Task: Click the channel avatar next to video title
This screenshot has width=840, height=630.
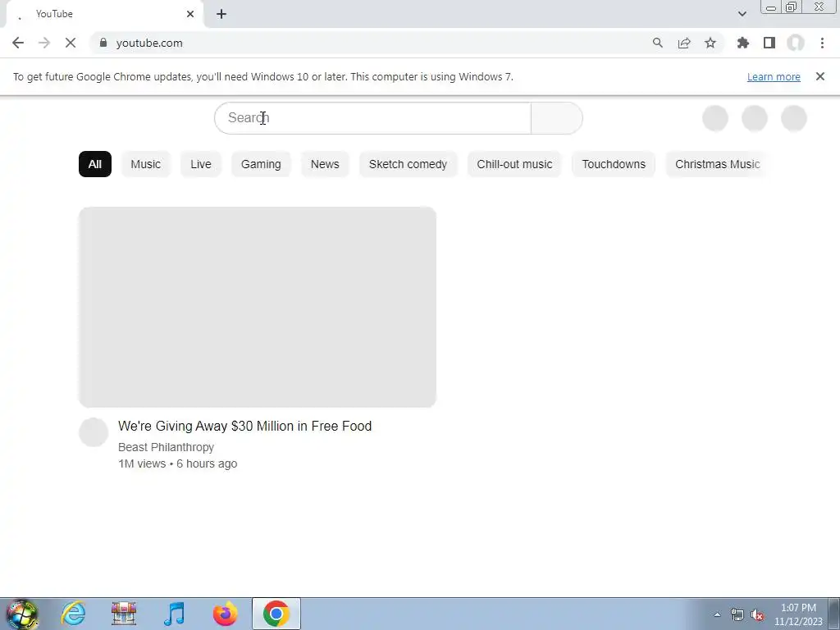Action: click(x=94, y=432)
